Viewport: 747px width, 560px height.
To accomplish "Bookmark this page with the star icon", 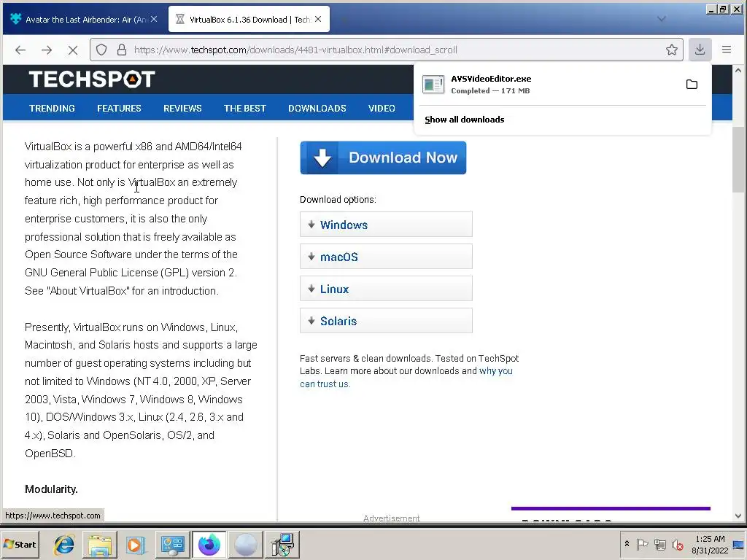I will pyautogui.click(x=672, y=50).
